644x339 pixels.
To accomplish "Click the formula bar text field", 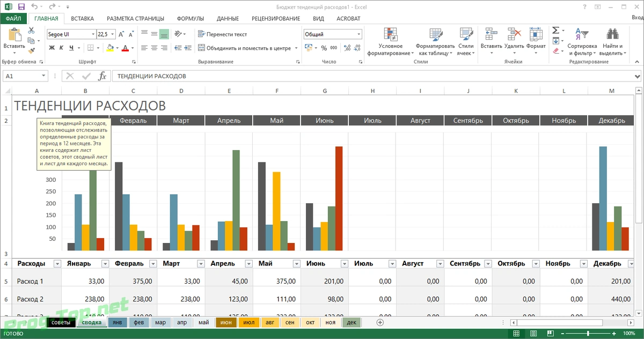I will tap(372, 76).
